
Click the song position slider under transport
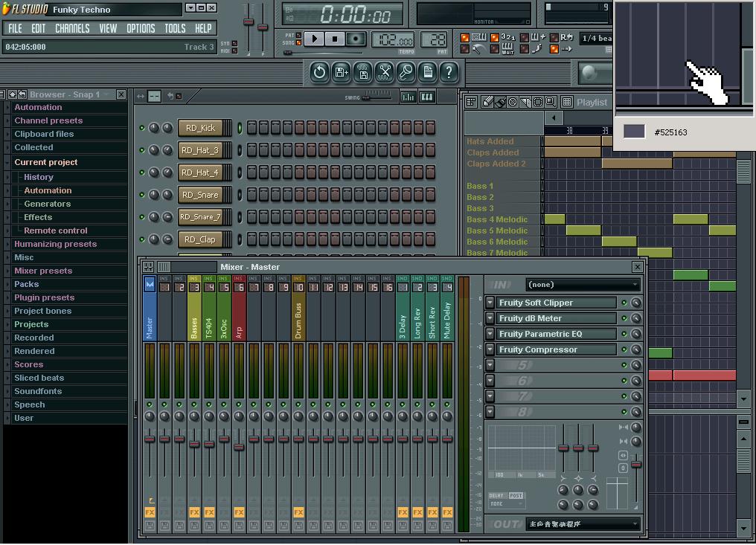[322, 53]
